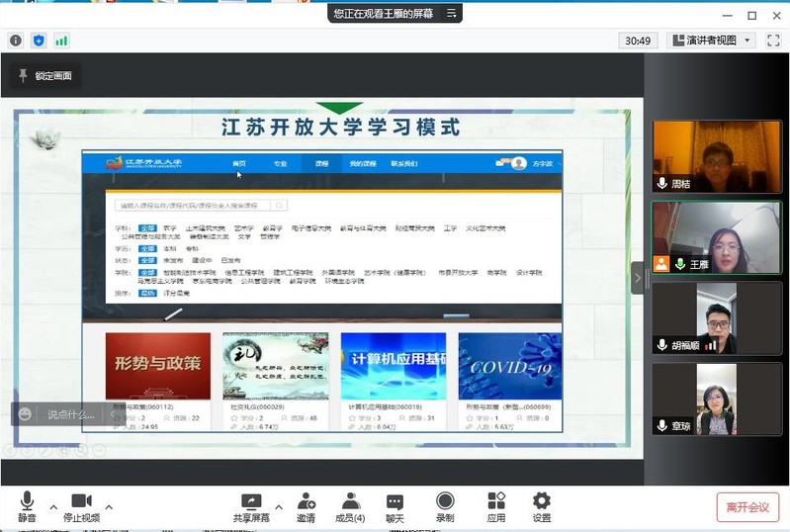Image resolution: width=790 pixels, height=532 pixels.
Task: Select 周桔 participant video tile
Action: [717, 156]
